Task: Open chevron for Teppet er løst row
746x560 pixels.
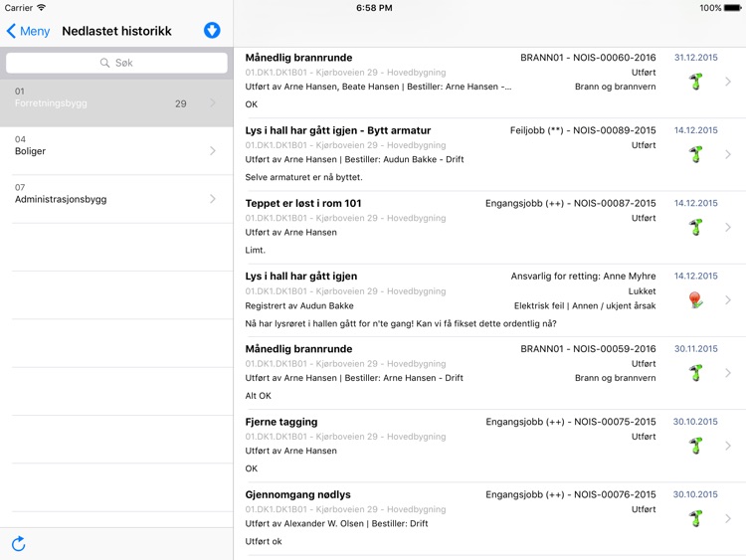Action: click(x=728, y=227)
